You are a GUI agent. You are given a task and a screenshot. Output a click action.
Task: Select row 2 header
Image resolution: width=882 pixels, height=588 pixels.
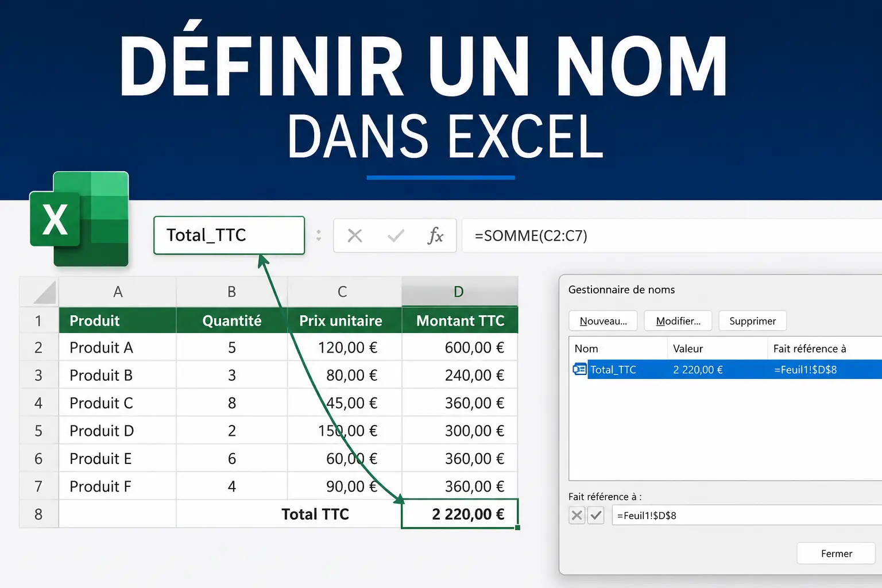38,347
